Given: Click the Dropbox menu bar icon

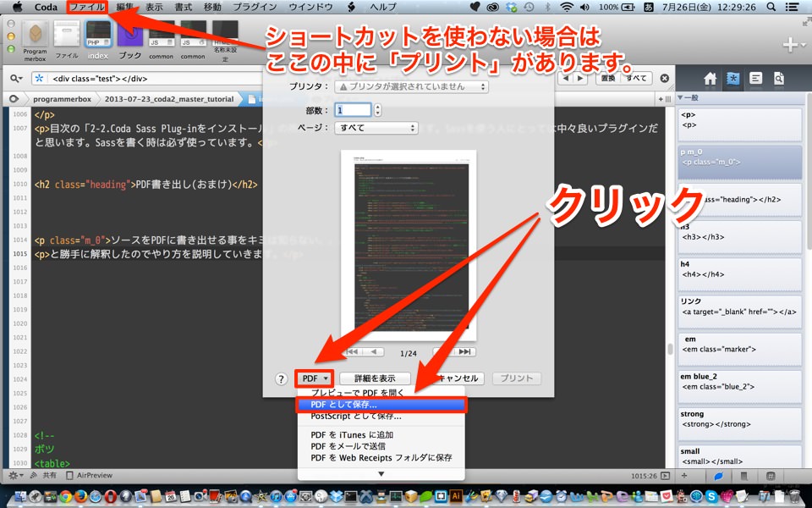Looking at the screenshot, I should 511,8.
